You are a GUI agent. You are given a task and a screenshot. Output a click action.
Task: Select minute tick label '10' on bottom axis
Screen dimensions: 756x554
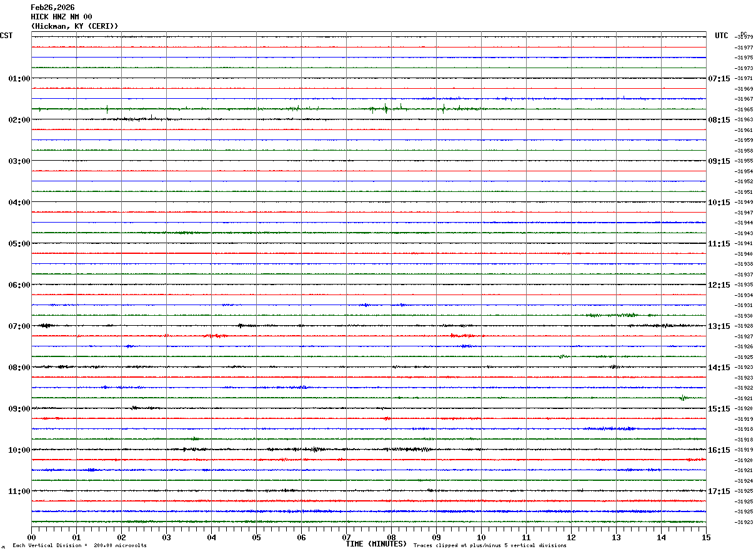coord(481,538)
